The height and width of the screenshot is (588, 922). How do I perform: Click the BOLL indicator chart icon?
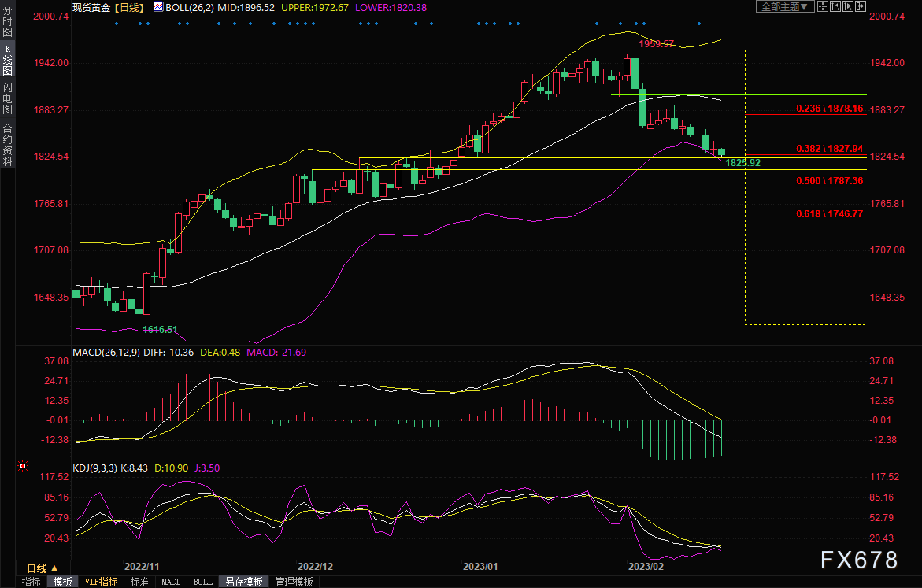tap(158, 6)
